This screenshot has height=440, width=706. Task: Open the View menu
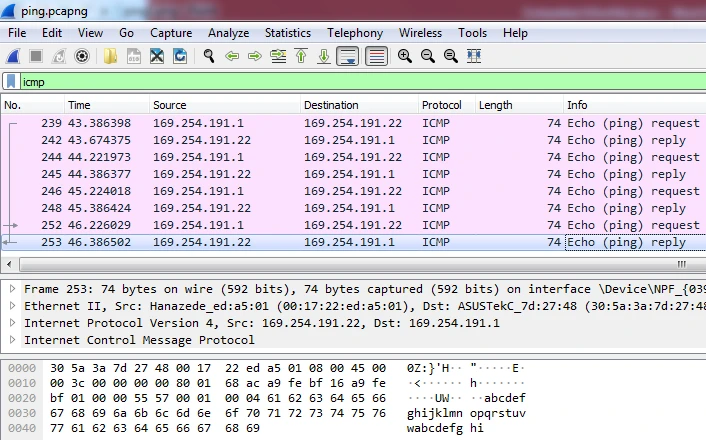coord(90,33)
